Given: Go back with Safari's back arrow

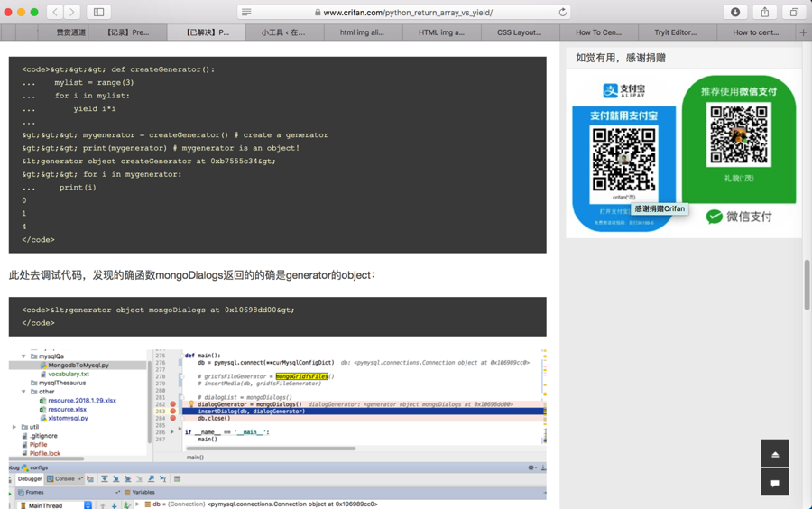Looking at the screenshot, I should [x=55, y=12].
